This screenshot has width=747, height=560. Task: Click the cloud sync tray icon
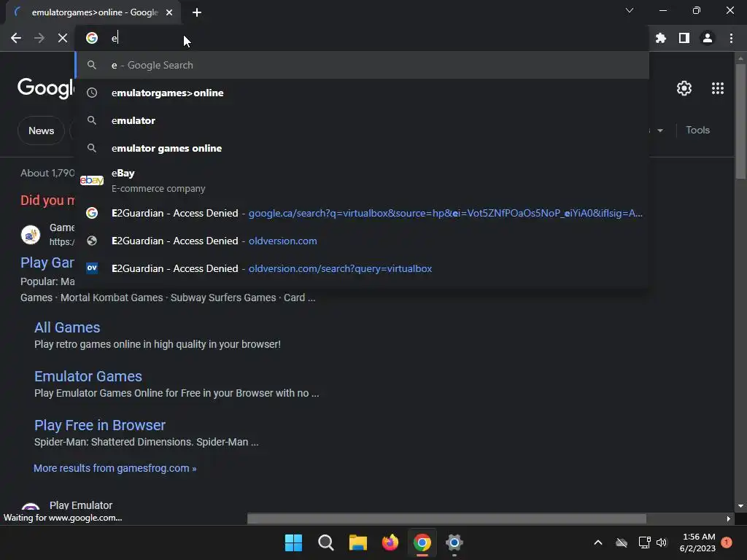pyautogui.click(x=622, y=542)
